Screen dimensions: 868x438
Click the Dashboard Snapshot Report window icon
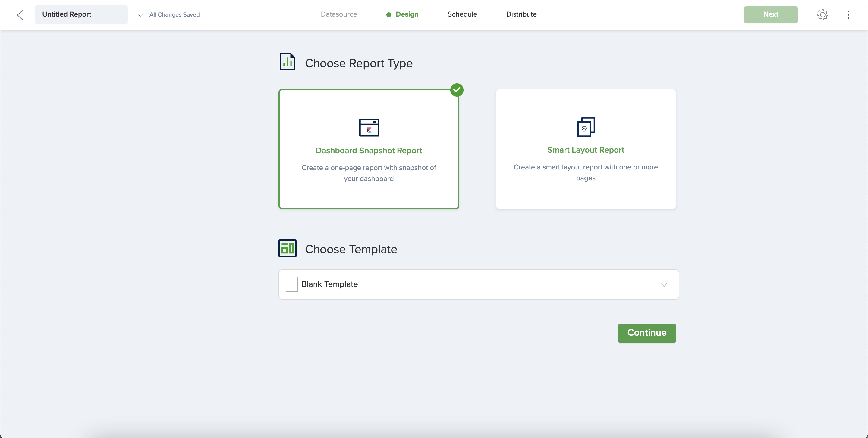click(369, 128)
